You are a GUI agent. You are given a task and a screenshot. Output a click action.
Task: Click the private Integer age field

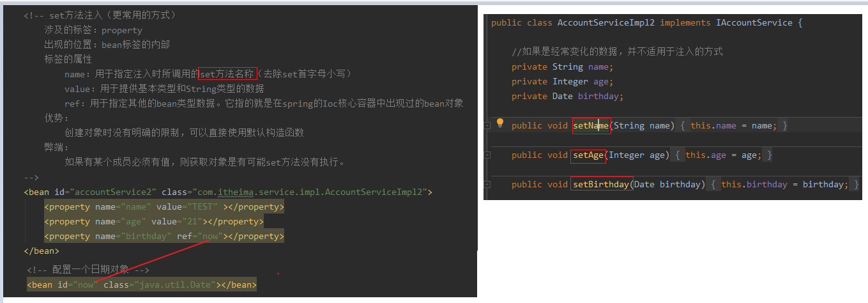click(562, 82)
